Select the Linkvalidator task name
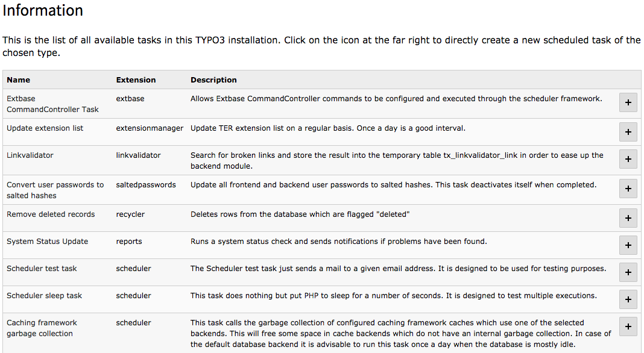644x353 pixels. click(x=30, y=155)
